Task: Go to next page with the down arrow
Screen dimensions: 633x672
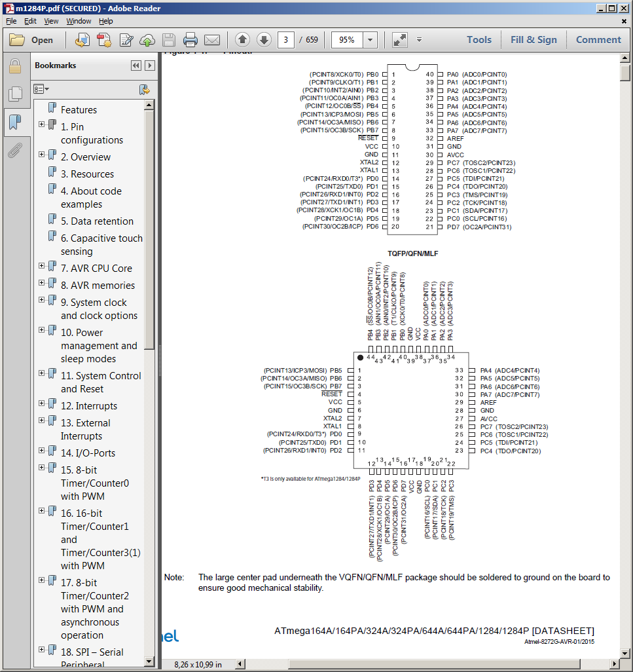Action: (264, 40)
